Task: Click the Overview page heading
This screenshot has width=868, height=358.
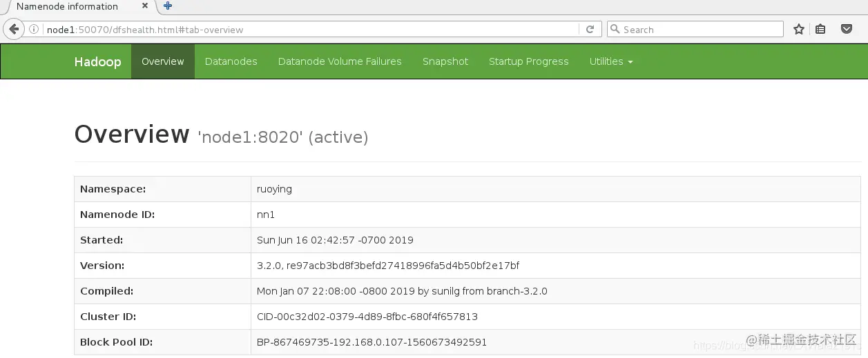Action: (x=132, y=134)
